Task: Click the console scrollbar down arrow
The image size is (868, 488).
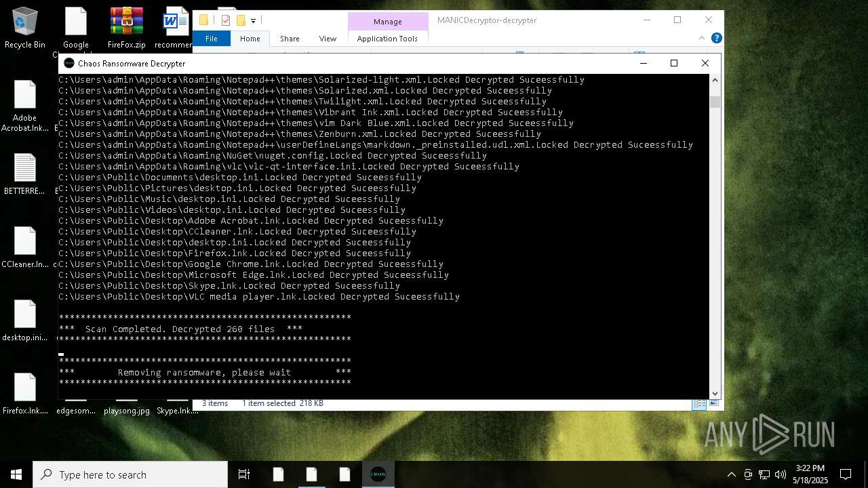Action: 715,393
